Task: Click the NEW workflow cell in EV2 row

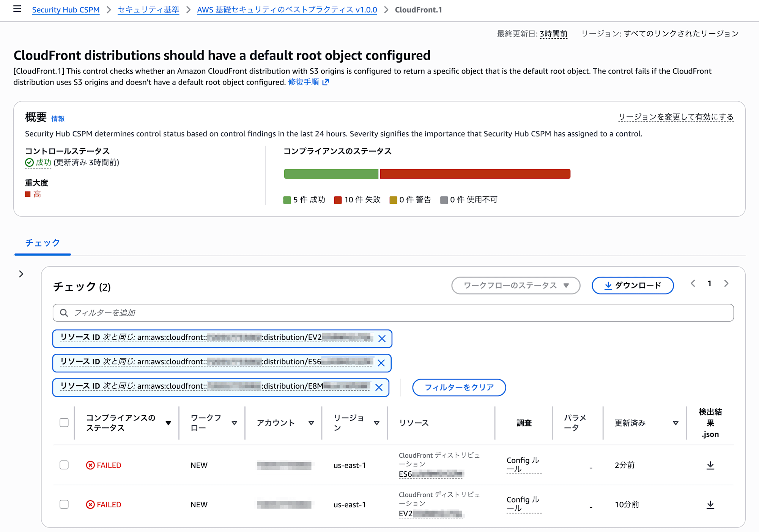Action: pyautogui.click(x=199, y=505)
